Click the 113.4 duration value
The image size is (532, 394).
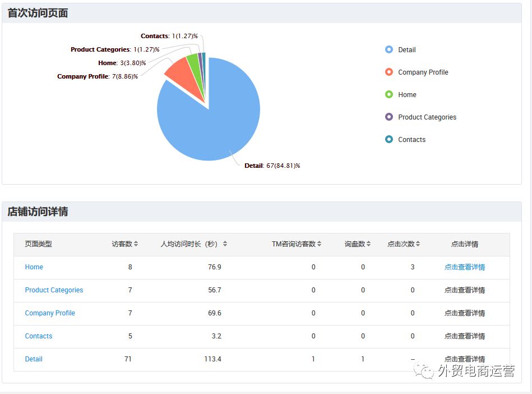(212, 359)
